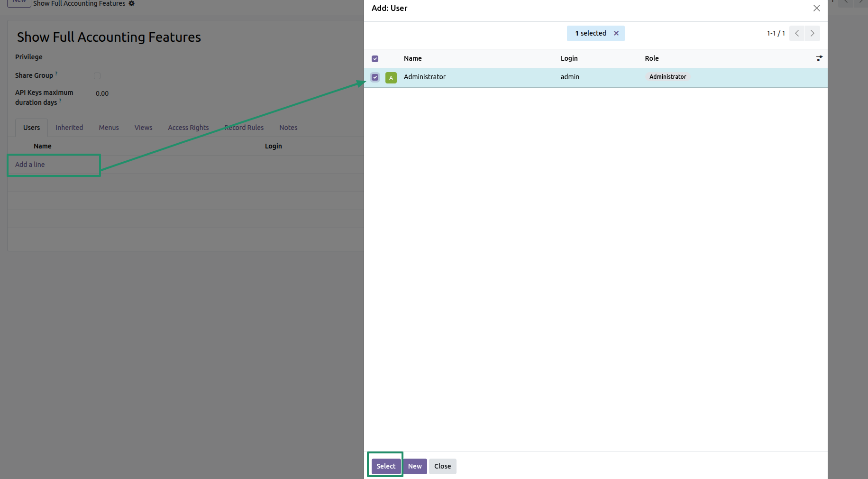The image size is (868, 479).
Task: Close the Add: User dialog with X
Action: click(816, 8)
